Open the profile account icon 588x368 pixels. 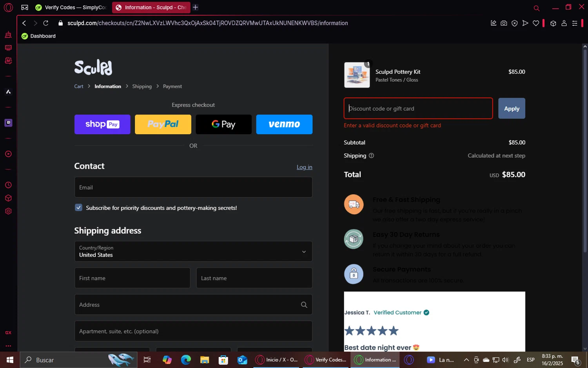pos(564,23)
